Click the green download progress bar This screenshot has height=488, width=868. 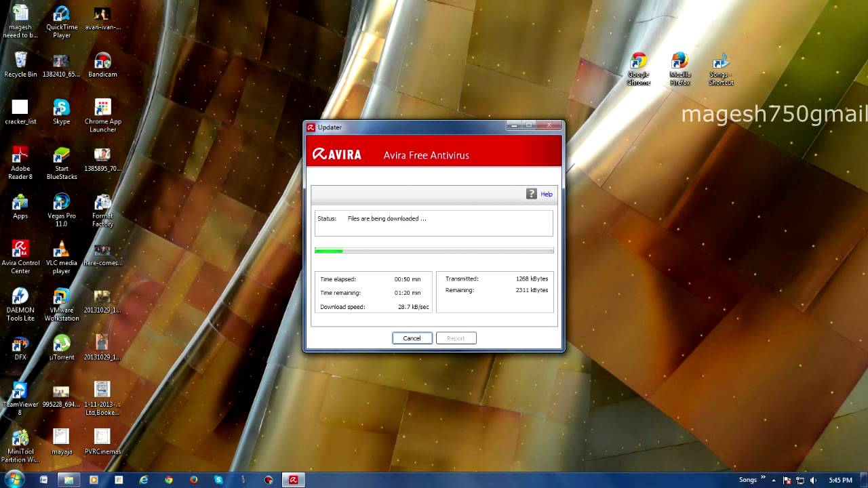coord(434,251)
